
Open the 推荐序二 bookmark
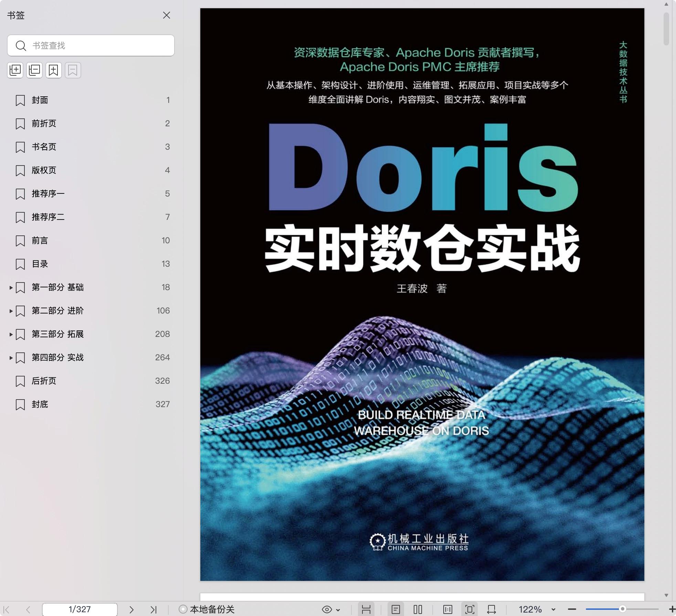[x=48, y=217]
